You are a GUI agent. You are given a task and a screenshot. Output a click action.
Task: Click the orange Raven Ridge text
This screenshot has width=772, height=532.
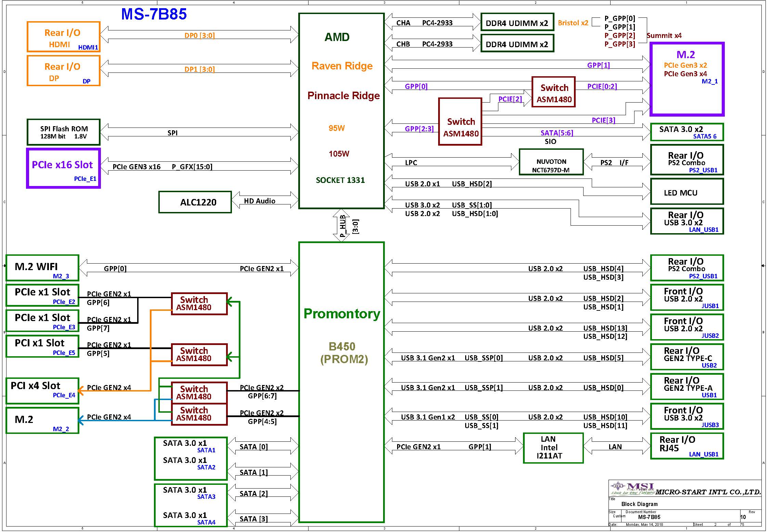[x=342, y=66]
